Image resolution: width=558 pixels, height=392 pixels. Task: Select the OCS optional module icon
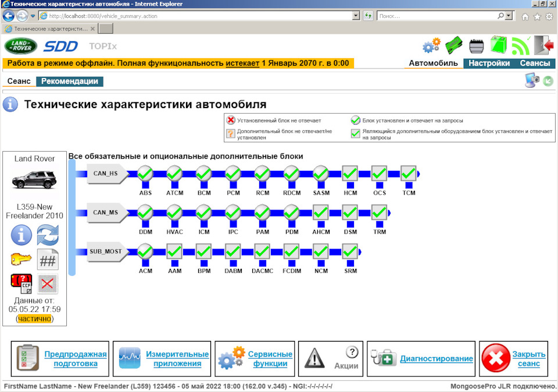pos(380,173)
